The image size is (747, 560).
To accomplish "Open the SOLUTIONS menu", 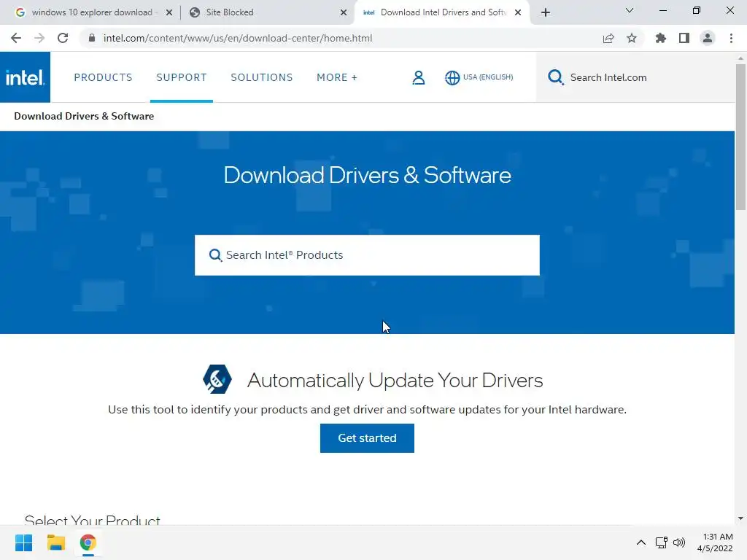I will click(262, 77).
